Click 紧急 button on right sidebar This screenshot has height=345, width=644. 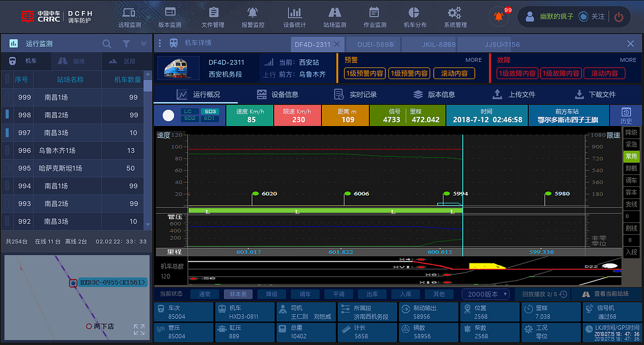631,145
